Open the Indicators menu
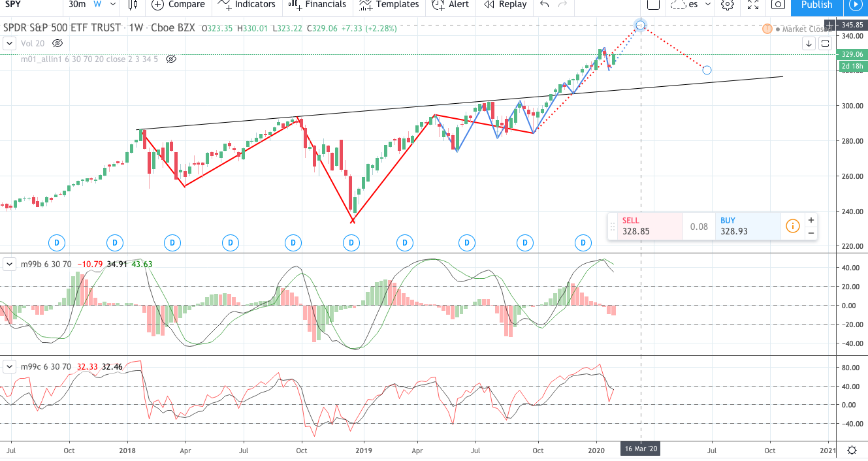This screenshot has height=461, width=868. click(x=246, y=5)
